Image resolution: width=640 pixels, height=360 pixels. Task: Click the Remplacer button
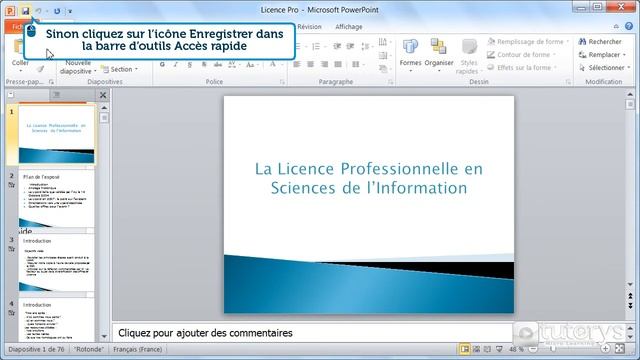click(x=602, y=55)
